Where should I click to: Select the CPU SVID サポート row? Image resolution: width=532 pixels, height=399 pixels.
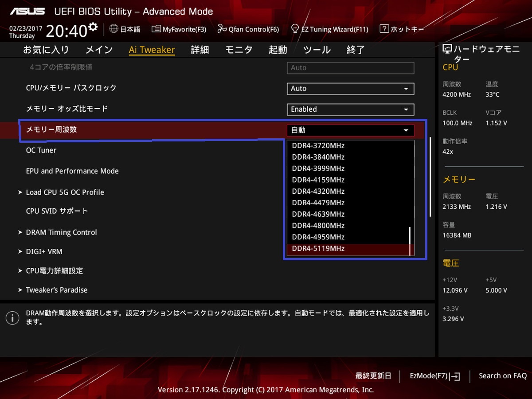tap(57, 211)
